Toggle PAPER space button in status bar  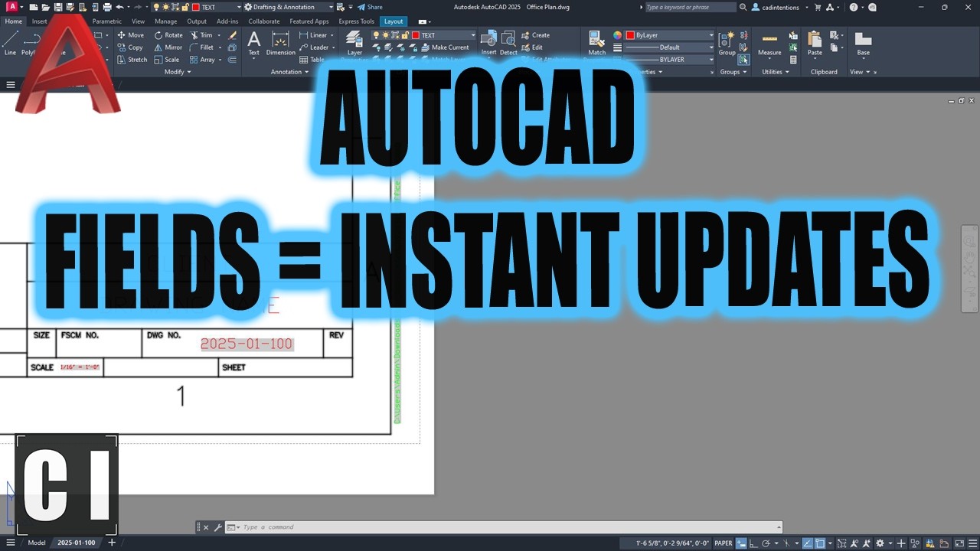tap(724, 543)
